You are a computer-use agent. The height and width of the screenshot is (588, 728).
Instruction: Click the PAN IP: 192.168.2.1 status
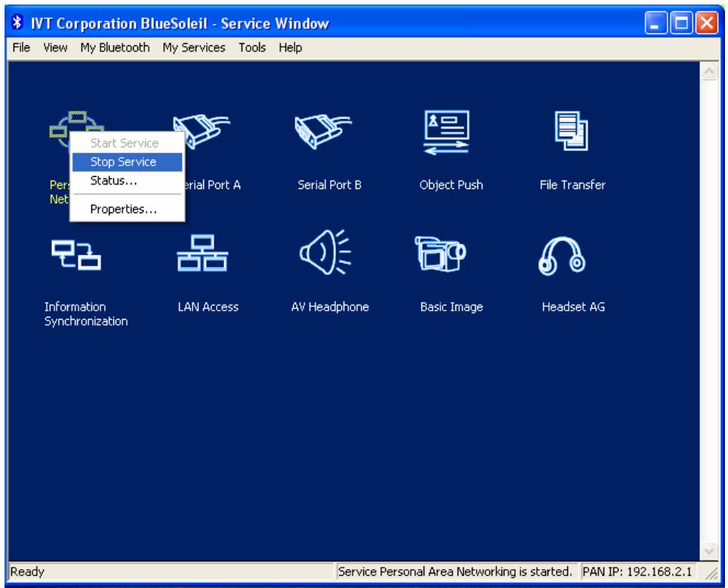click(x=637, y=571)
